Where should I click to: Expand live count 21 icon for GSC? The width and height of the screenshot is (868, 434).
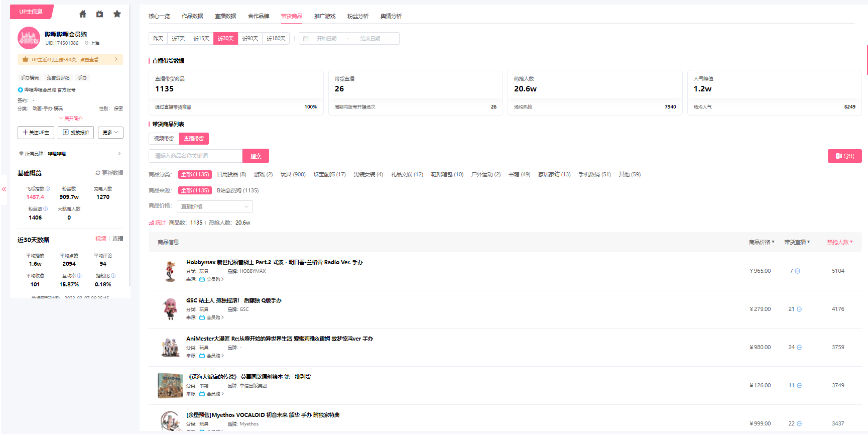[x=799, y=309]
